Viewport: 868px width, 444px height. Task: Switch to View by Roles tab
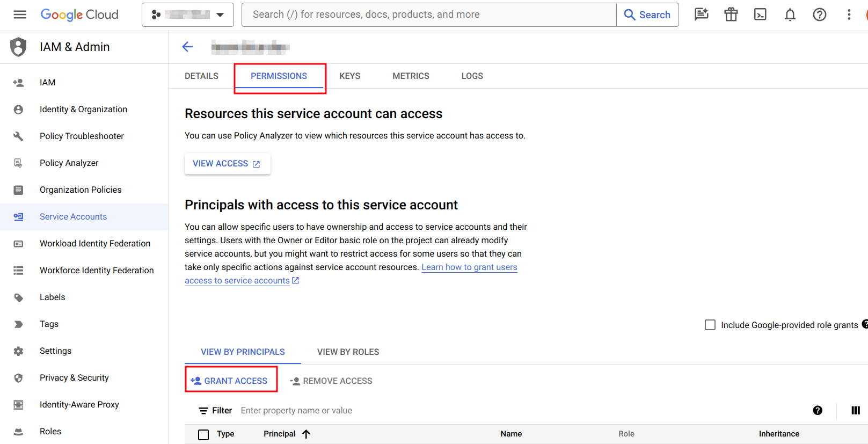click(x=348, y=352)
